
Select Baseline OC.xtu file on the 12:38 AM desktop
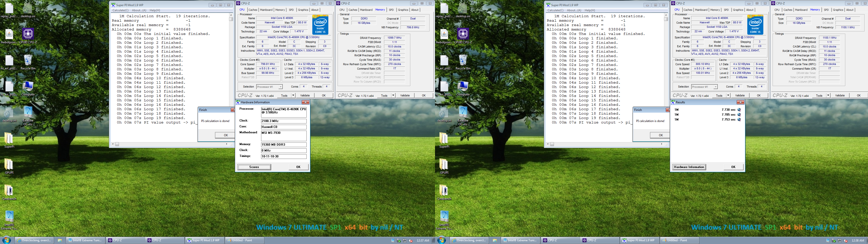coord(463,116)
